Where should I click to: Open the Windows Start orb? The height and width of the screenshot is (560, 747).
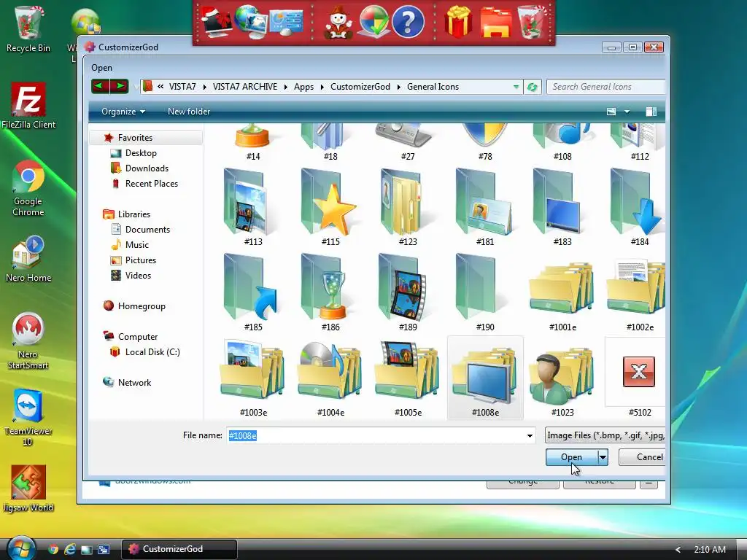(x=20, y=548)
